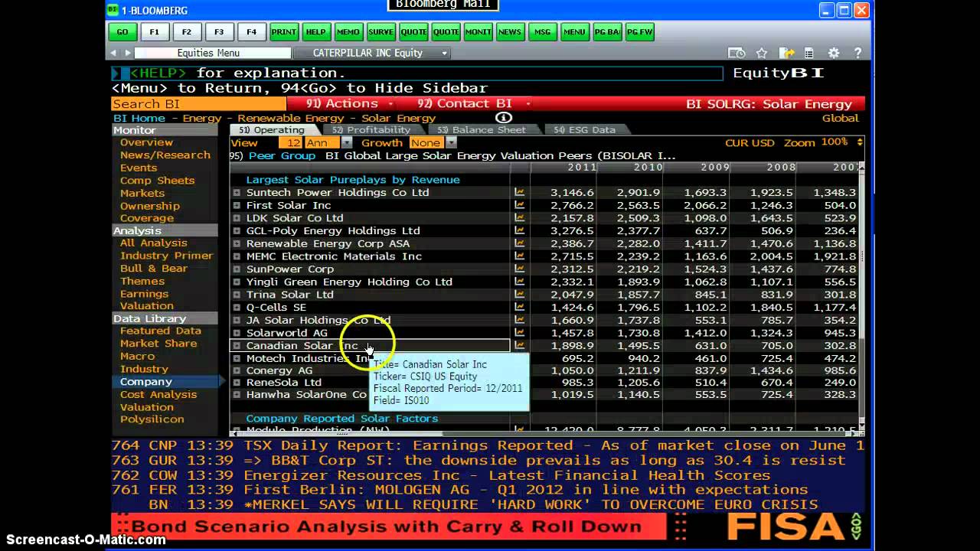
Task: Show chart for Yingli Green Energy Holding
Action: click(519, 282)
